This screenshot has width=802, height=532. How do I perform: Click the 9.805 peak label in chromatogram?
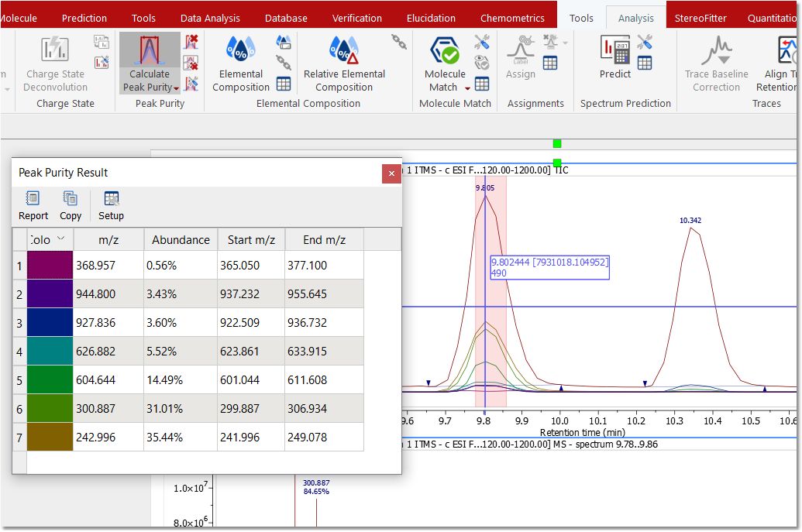[485, 187]
